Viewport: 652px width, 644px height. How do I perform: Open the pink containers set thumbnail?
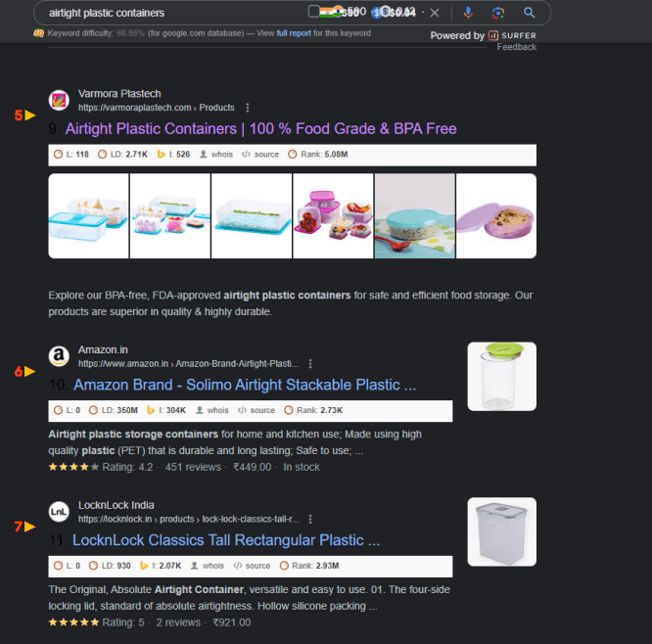coord(333,216)
